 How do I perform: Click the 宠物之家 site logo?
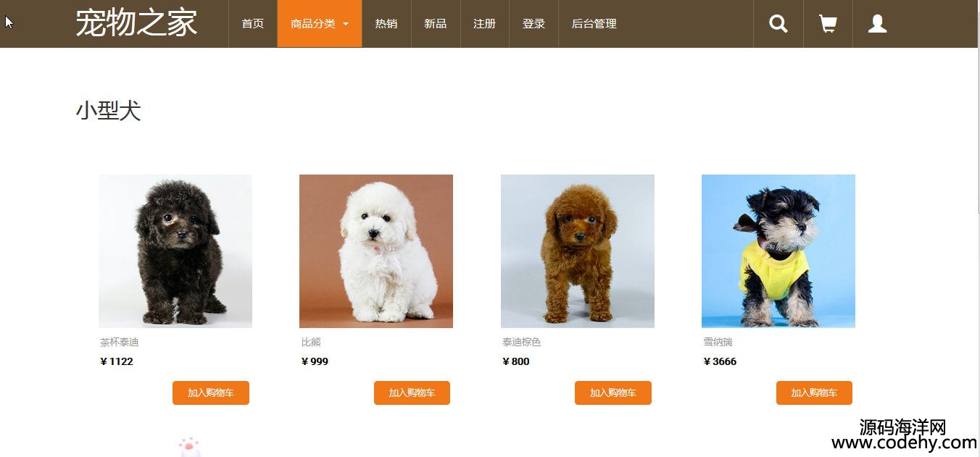(136, 22)
